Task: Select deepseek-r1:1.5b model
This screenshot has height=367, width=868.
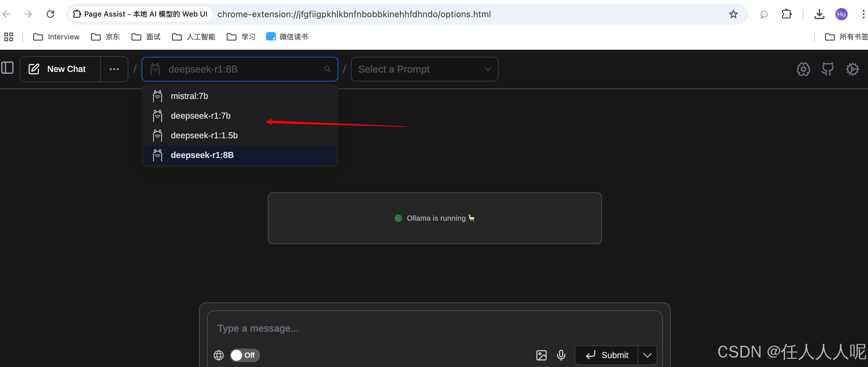Action: (x=240, y=135)
